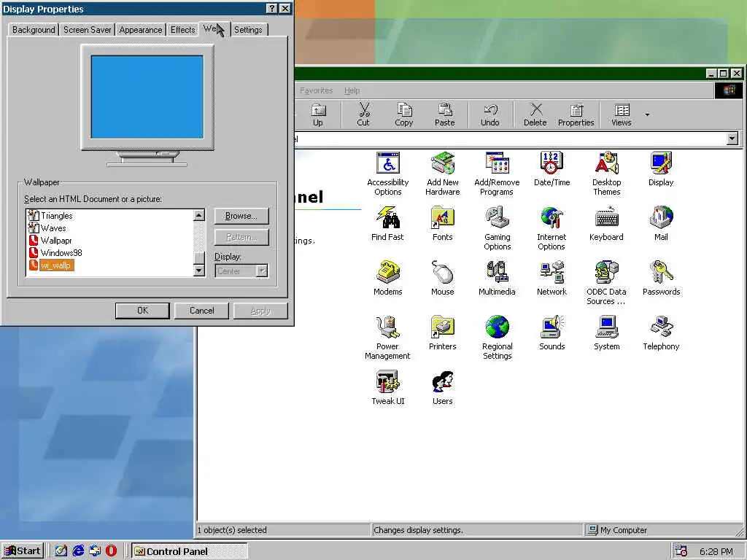The width and height of the screenshot is (747, 560).
Task: Switch to the Settings tab
Action: click(248, 29)
